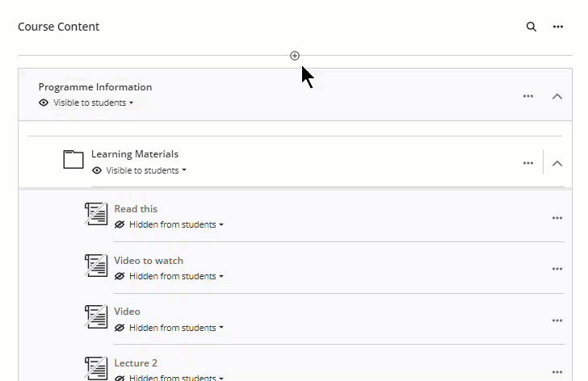The width and height of the screenshot is (588, 381).
Task: Open the Learning Materials three-dot options menu
Action: tap(528, 163)
